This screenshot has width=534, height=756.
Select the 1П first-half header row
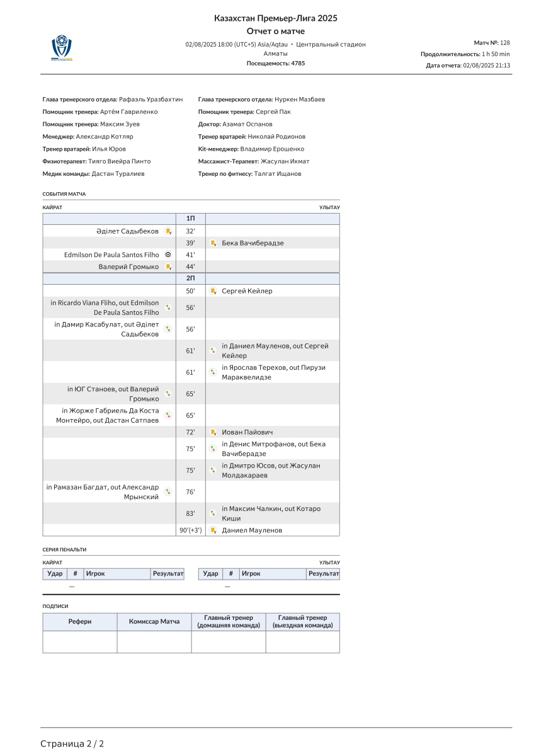pyautogui.click(x=191, y=218)
